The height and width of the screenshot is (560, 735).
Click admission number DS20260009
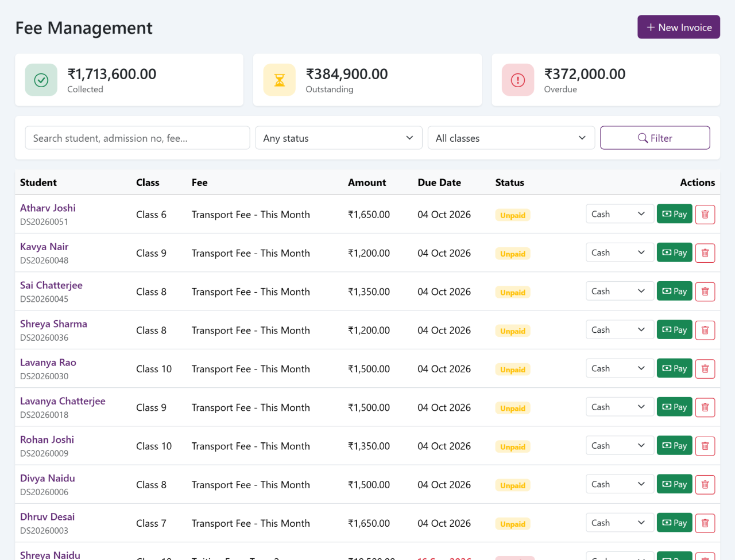click(44, 453)
